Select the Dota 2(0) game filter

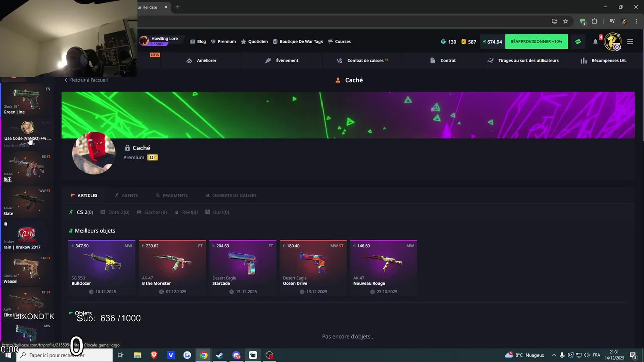pyautogui.click(x=115, y=212)
